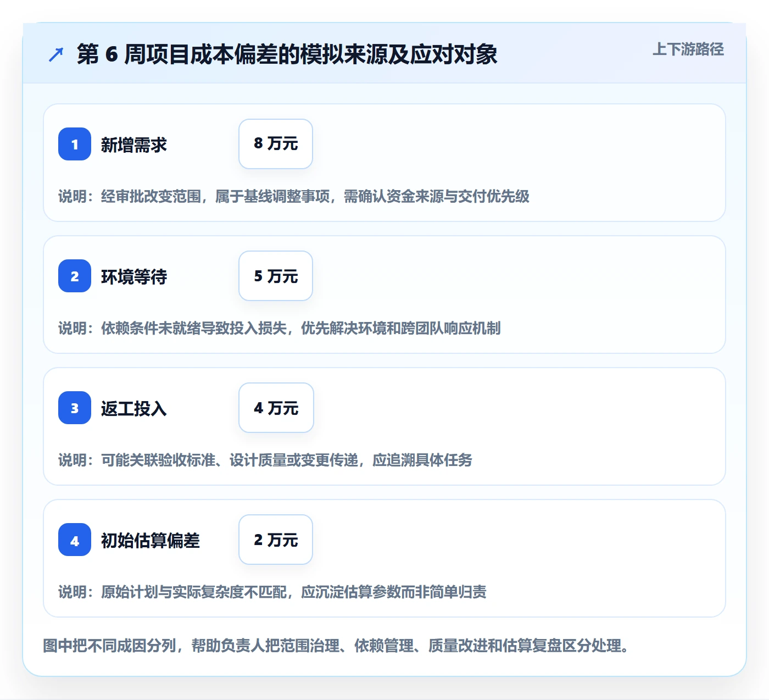Click number badge 1 for 新增需求
Screen dimensions: 769x700
tap(75, 144)
